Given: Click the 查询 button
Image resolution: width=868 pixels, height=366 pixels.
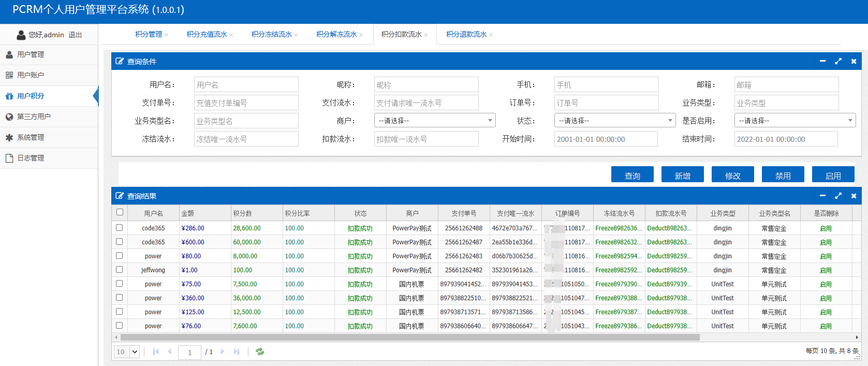Looking at the screenshot, I should tap(632, 175).
